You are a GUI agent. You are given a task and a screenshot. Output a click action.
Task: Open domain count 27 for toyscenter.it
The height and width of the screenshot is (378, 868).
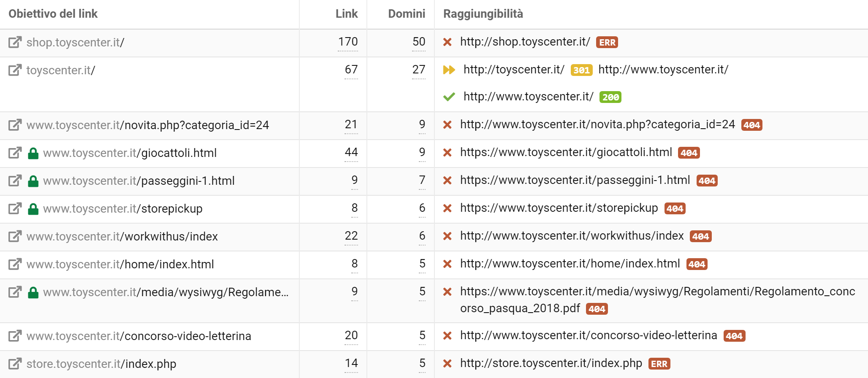pyautogui.click(x=419, y=70)
